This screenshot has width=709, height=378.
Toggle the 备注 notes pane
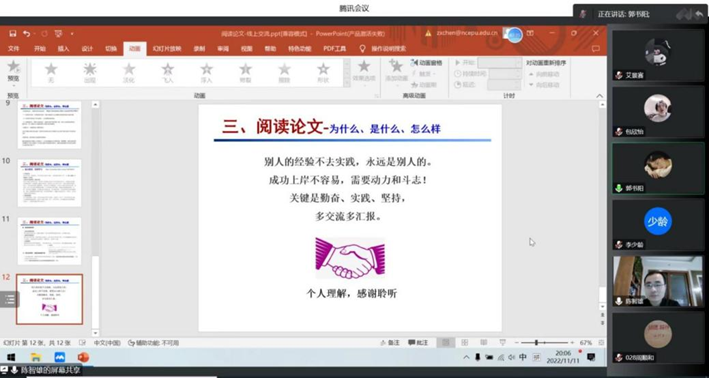[x=390, y=343]
